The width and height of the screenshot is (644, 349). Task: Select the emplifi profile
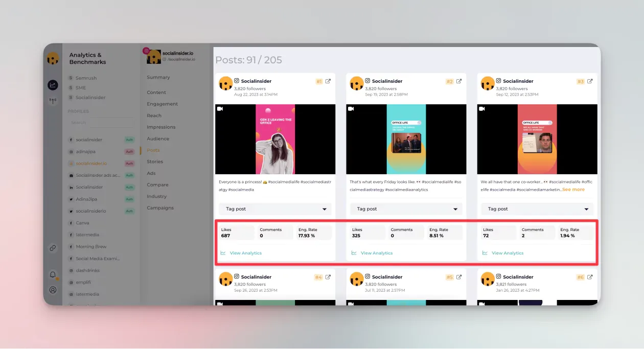(x=84, y=282)
